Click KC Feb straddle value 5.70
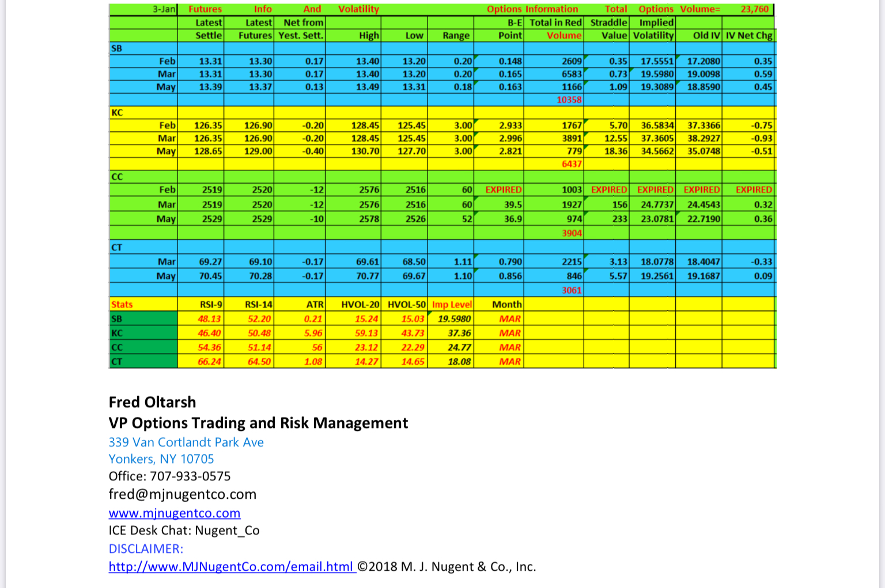The height and width of the screenshot is (588, 885). click(x=618, y=125)
